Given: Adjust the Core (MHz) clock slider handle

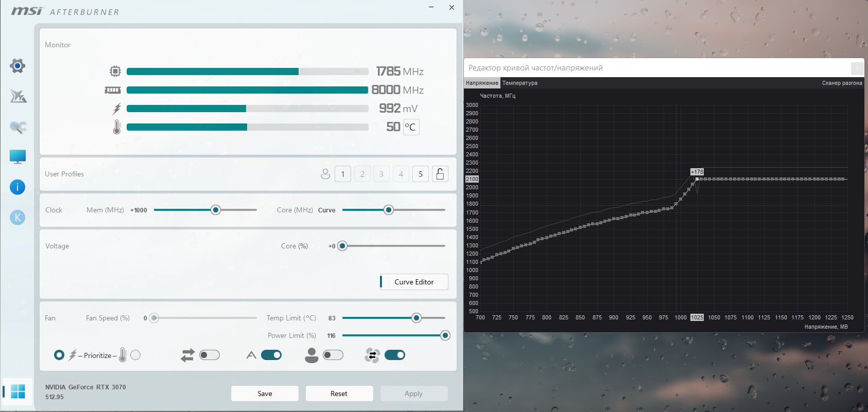Looking at the screenshot, I should click(x=389, y=210).
